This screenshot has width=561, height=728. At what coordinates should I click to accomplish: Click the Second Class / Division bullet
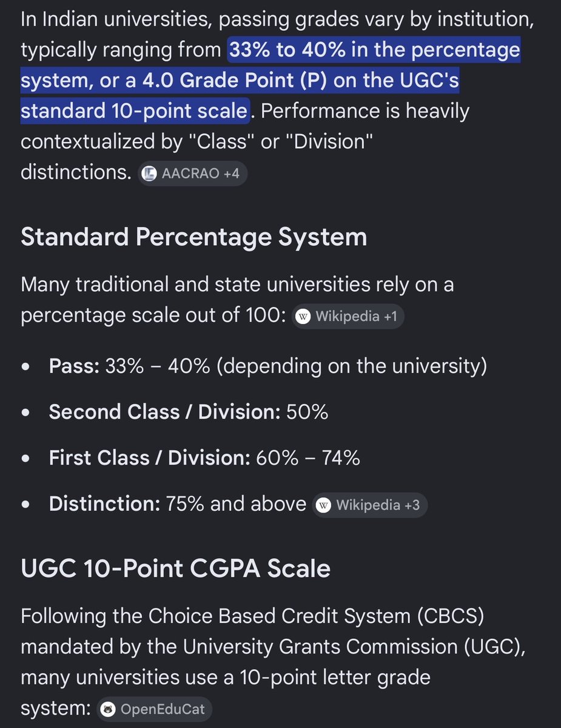pyautogui.click(x=189, y=412)
